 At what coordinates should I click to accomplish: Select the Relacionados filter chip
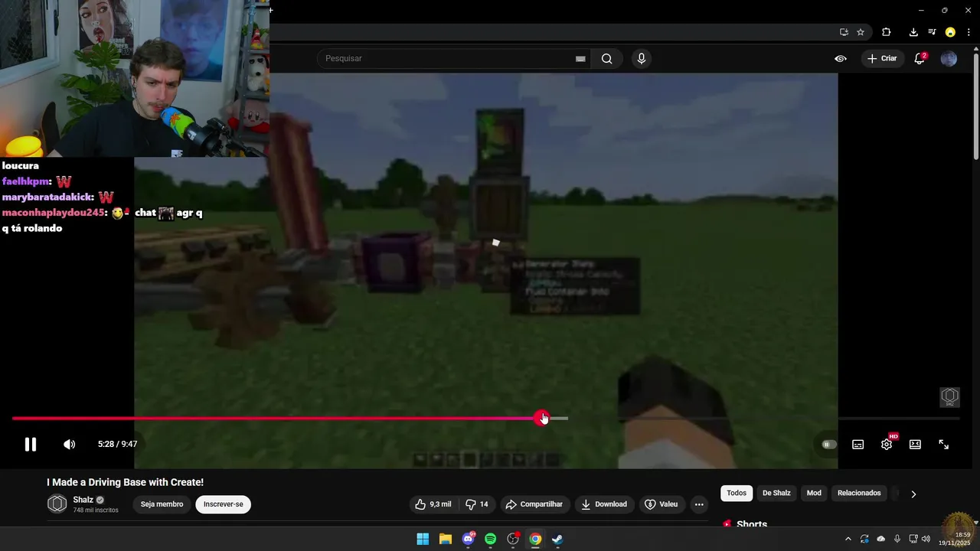(x=859, y=493)
